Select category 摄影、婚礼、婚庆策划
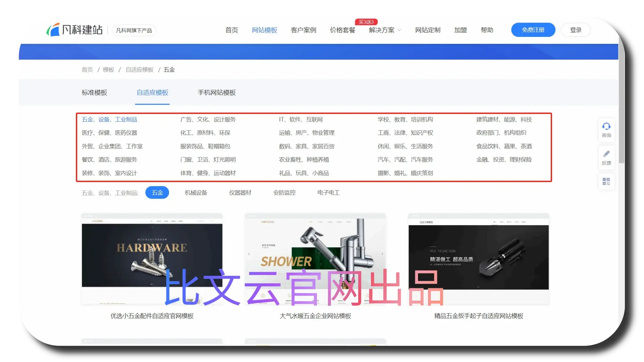The height and width of the screenshot is (362, 644). tap(405, 173)
